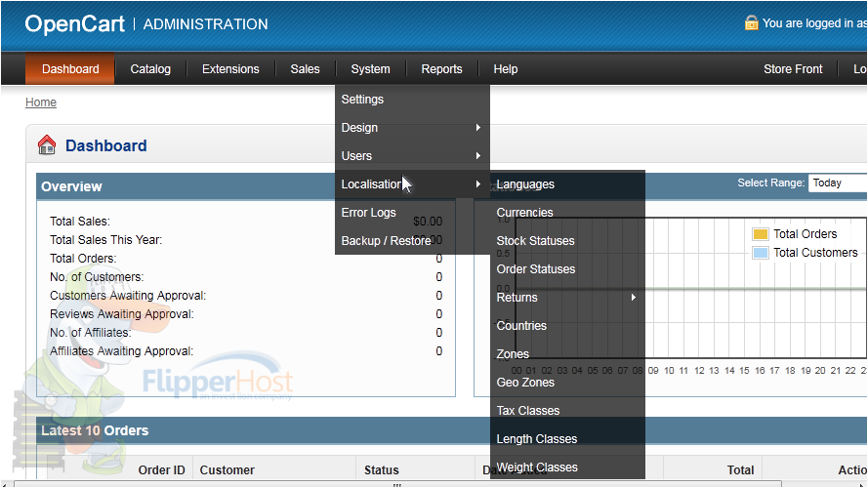
Task: Click the Status column header
Action: 382,469
